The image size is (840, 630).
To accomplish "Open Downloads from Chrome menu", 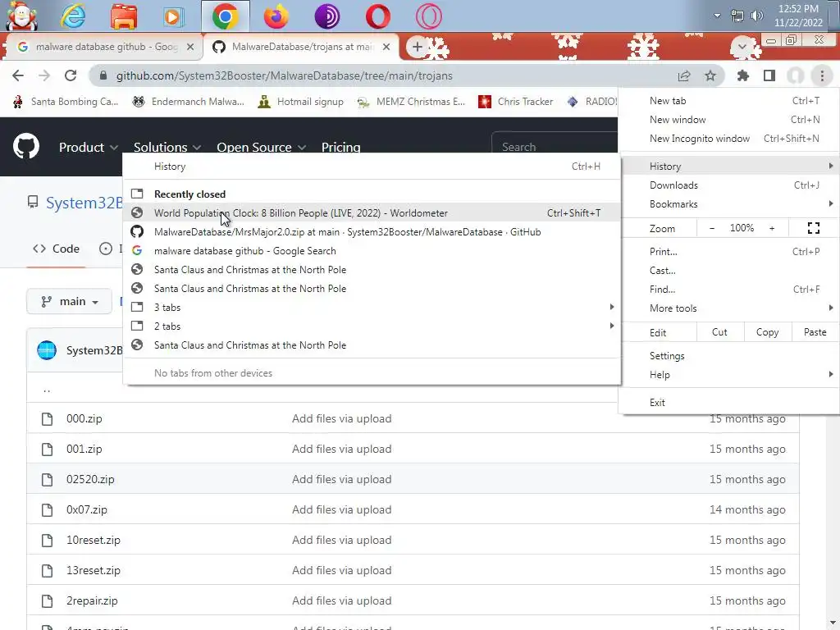I will tap(729, 185).
